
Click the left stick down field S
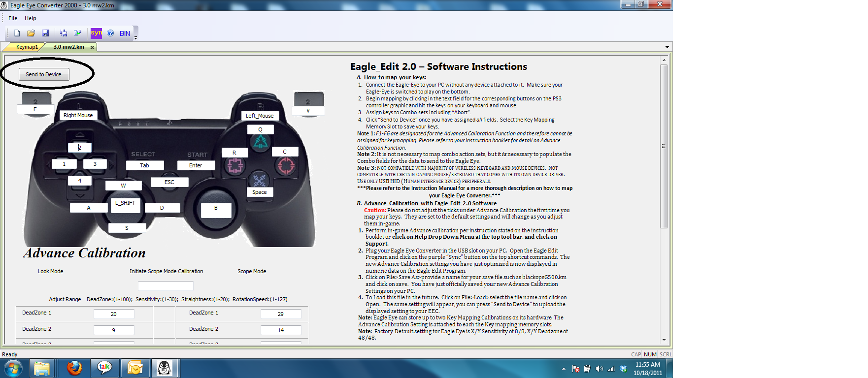tap(127, 228)
